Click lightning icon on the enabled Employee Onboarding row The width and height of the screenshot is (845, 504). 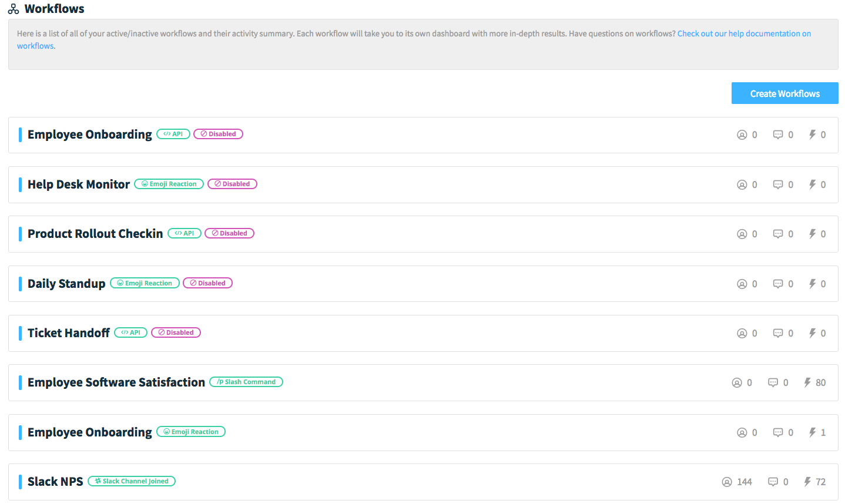pyautogui.click(x=812, y=432)
